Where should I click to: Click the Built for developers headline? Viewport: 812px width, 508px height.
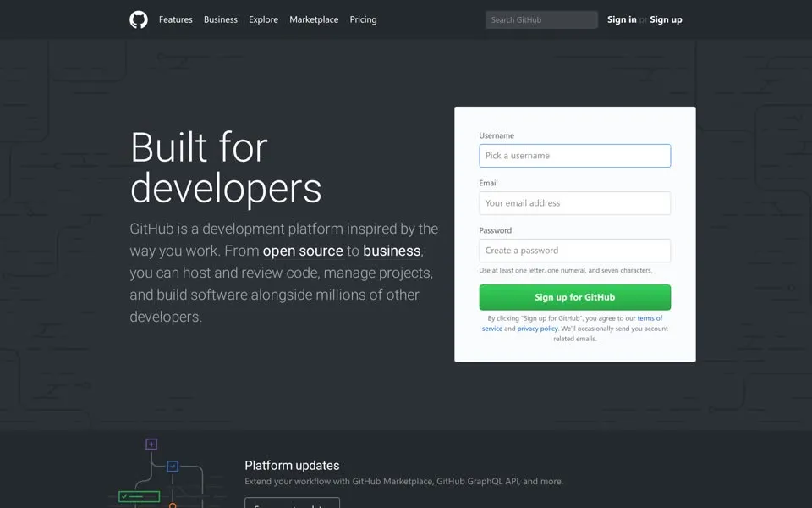tap(226, 168)
